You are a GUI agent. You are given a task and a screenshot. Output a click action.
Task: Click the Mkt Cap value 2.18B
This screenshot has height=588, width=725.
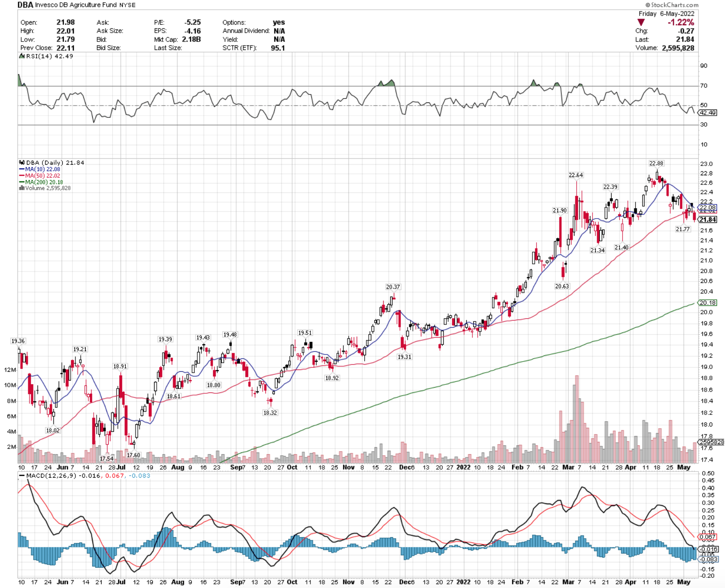click(x=191, y=39)
